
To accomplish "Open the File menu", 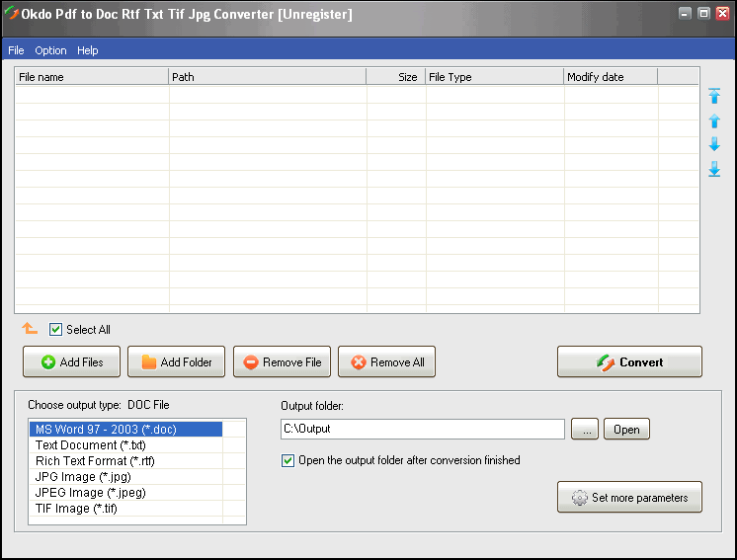I will tap(16, 50).
